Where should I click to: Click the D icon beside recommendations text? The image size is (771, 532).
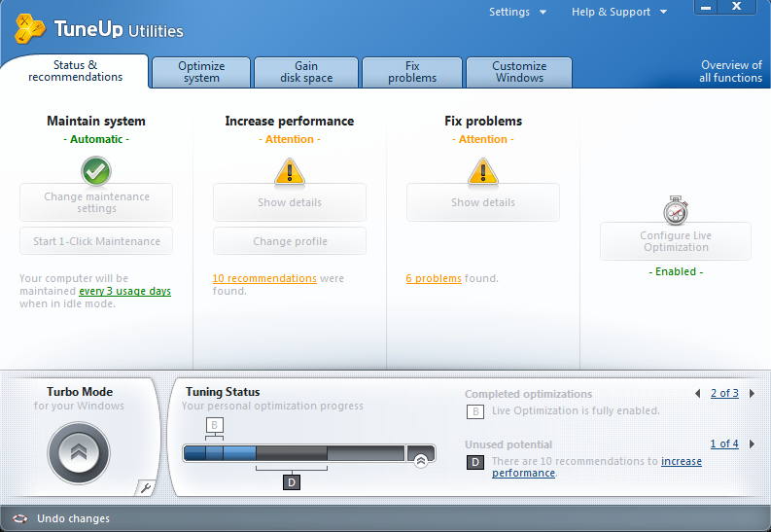[475, 462]
